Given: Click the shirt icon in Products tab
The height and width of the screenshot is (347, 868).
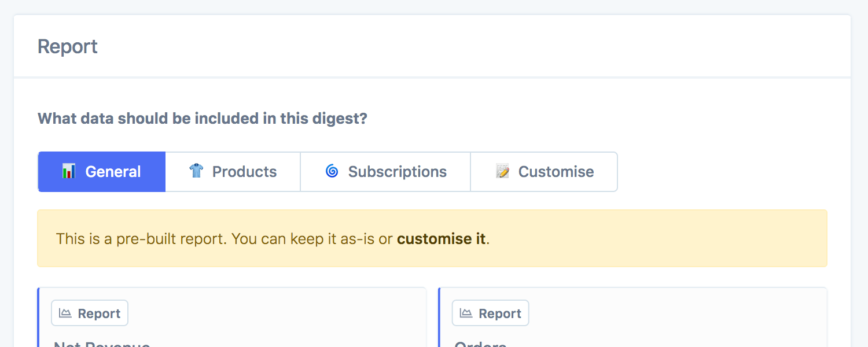Looking at the screenshot, I should click(196, 171).
